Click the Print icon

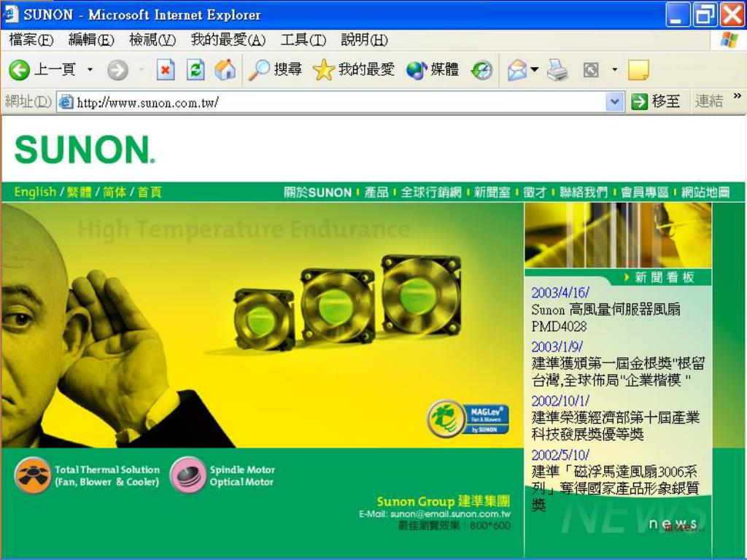pos(557,70)
